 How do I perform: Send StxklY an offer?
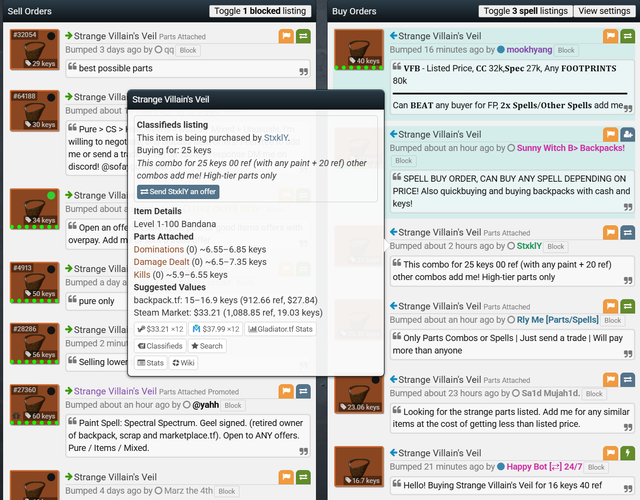[x=178, y=191]
